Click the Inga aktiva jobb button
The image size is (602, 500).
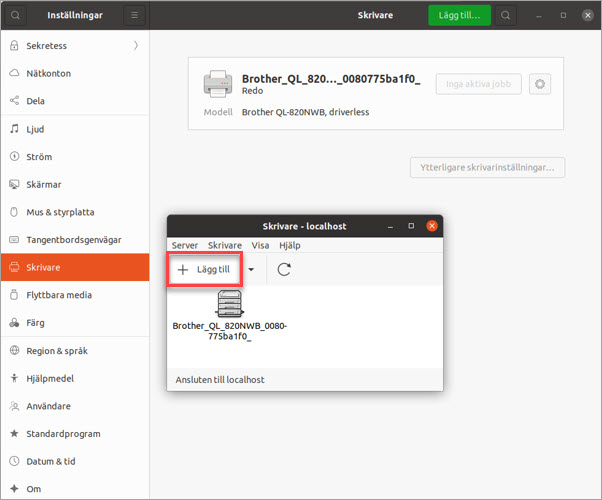click(478, 85)
